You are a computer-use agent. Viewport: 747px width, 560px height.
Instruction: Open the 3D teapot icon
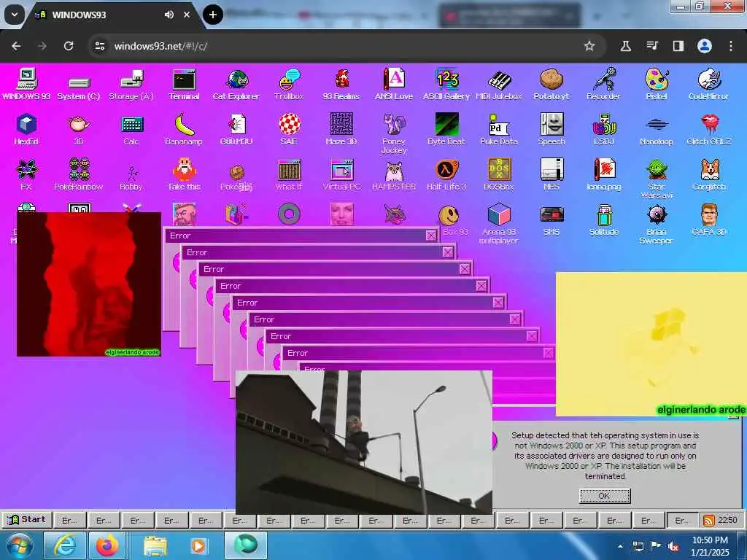[79, 129]
